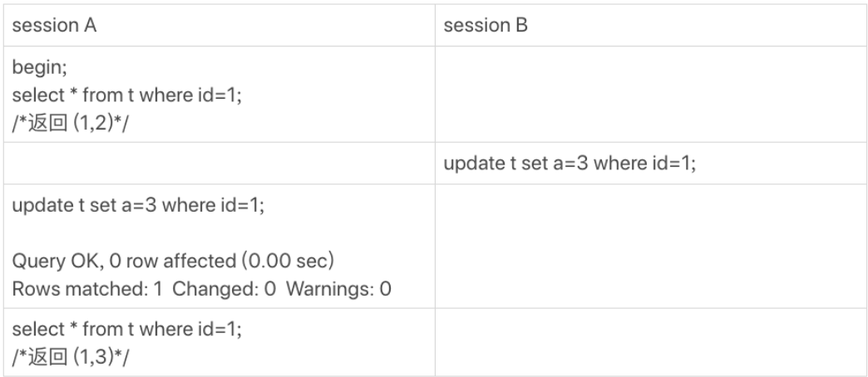Click the "session B" header cell
Screen dimensions: 868x377
click(x=651, y=26)
